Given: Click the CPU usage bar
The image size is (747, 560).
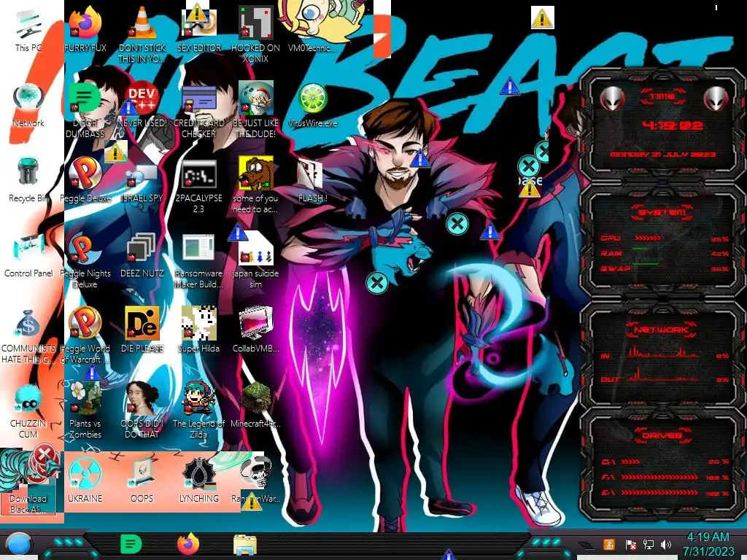Looking at the screenshot, I should pos(648,238).
